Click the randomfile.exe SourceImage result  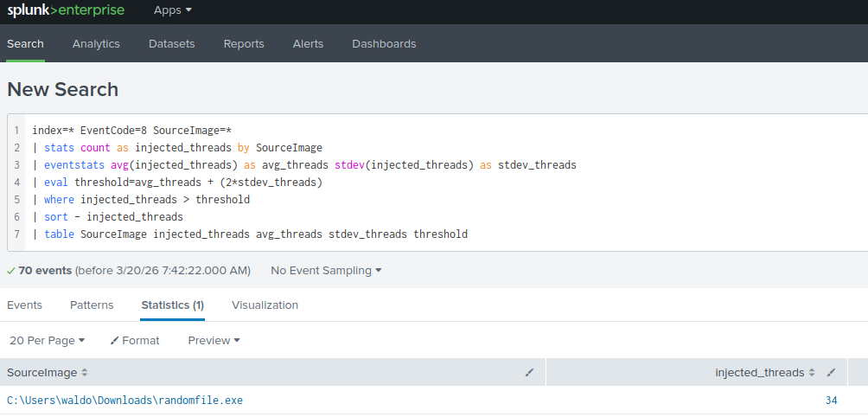(125, 401)
